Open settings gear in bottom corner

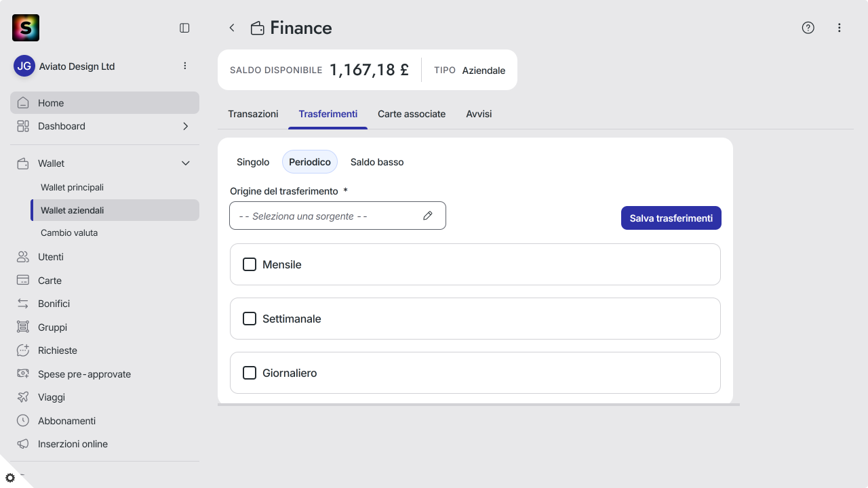[x=10, y=478]
